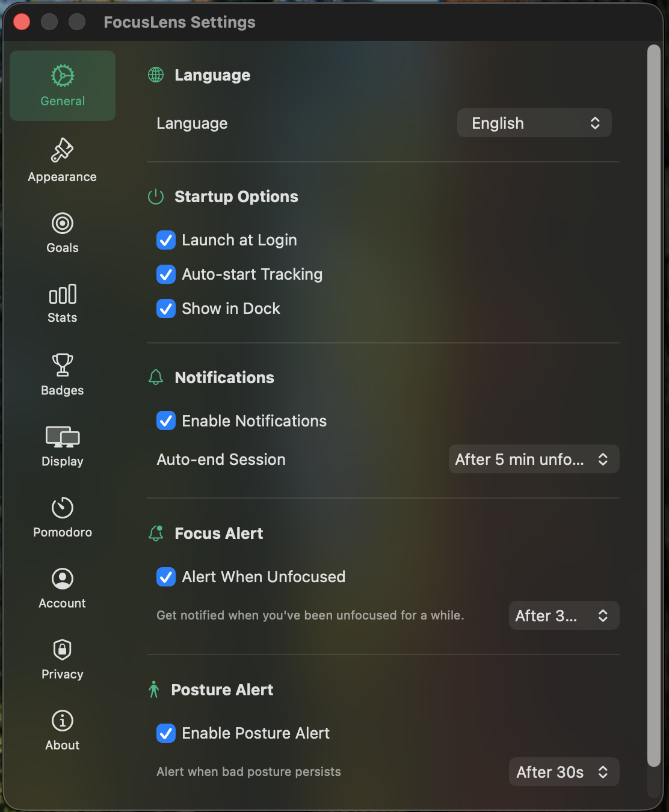This screenshot has height=812, width=669.
Task: Switch to the General settings tab
Action: (62, 85)
